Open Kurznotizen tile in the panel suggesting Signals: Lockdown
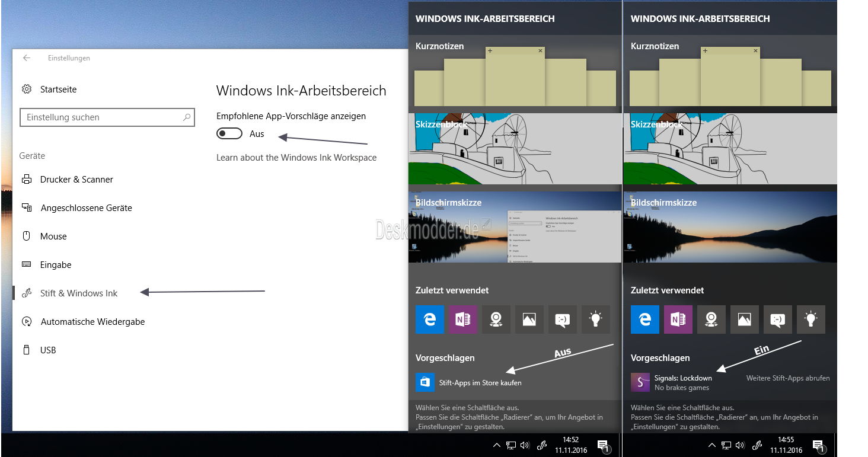Image resolution: width=868 pixels, height=457 pixels. pos(730,73)
